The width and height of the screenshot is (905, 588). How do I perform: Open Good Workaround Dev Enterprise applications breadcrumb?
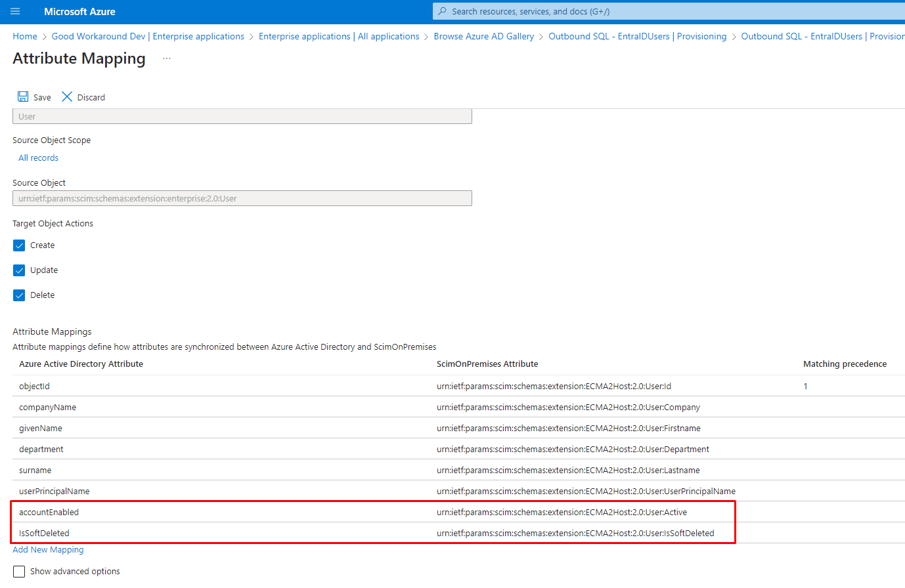(148, 37)
